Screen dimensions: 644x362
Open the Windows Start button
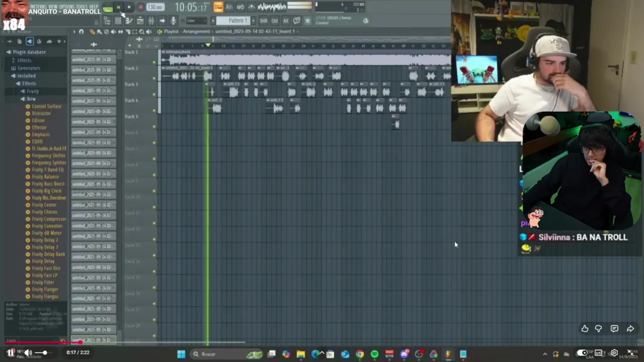click(x=181, y=354)
